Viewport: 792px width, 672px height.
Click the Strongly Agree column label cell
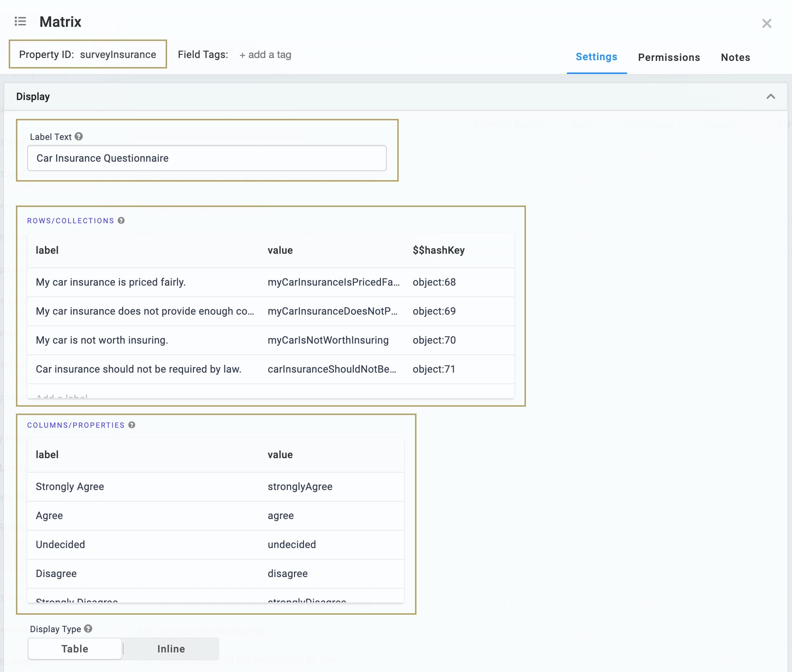pyautogui.click(x=70, y=486)
